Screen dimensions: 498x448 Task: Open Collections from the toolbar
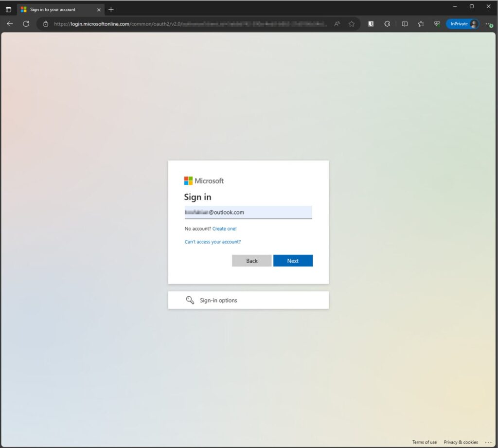(421, 24)
